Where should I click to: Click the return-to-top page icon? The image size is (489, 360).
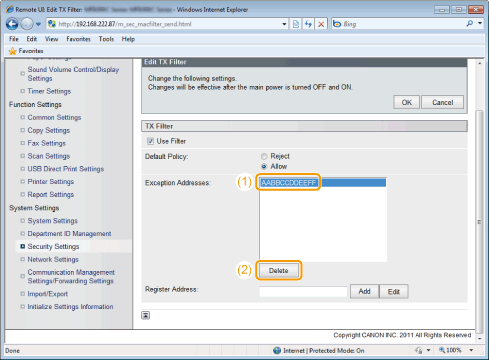(x=146, y=315)
